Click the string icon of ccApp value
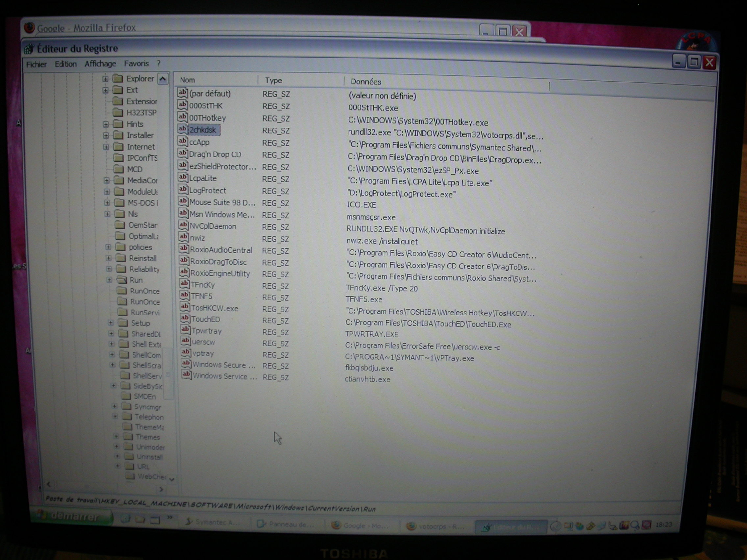The height and width of the screenshot is (560, 747). coord(183,141)
